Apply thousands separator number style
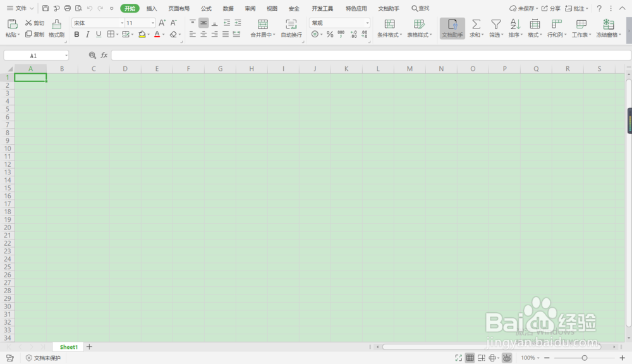The height and width of the screenshot is (364, 632). 341,34
